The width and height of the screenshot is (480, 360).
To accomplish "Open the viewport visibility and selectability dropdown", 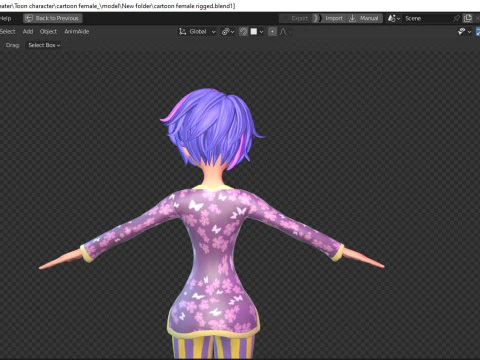I will [x=464, y=32].
